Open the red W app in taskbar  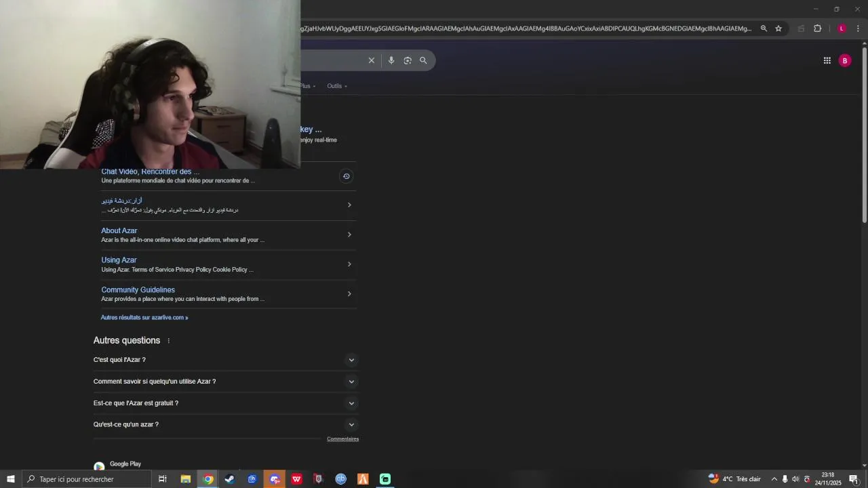pos(296,479)
